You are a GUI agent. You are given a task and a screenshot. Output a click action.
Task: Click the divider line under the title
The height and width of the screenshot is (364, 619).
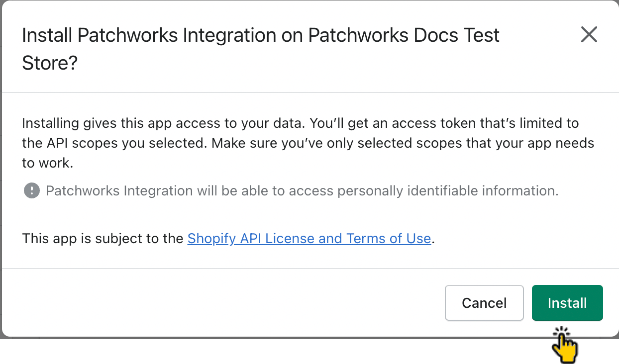point(309,92)
